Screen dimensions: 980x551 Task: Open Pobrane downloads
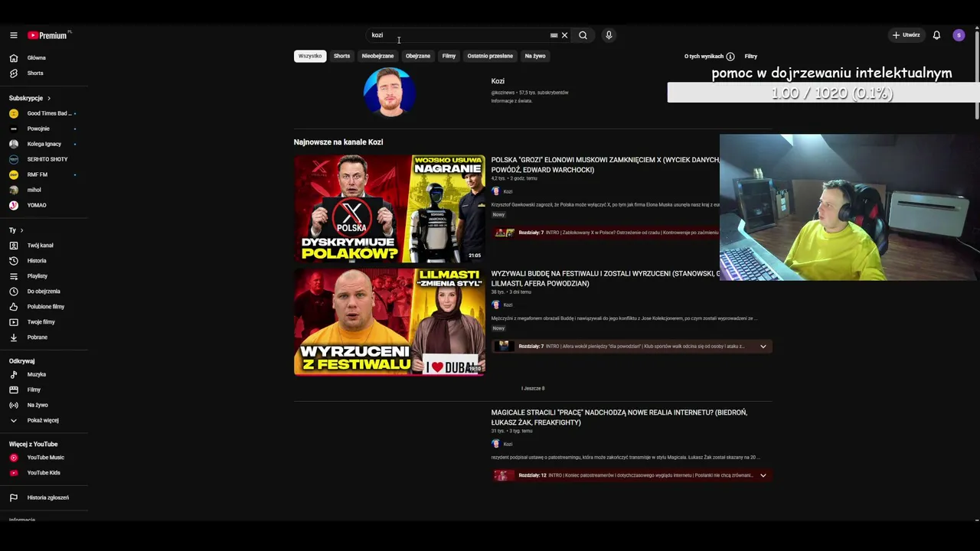pos(44,337)
